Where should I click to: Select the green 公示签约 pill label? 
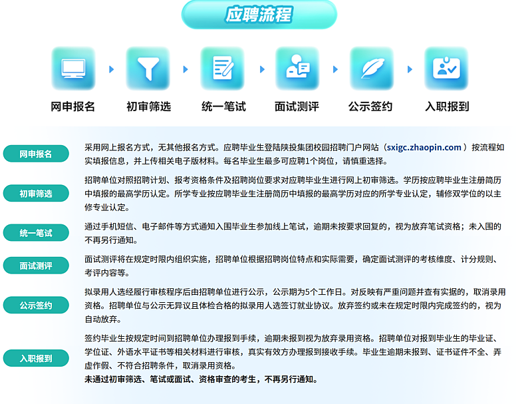(x=36, y=305)
